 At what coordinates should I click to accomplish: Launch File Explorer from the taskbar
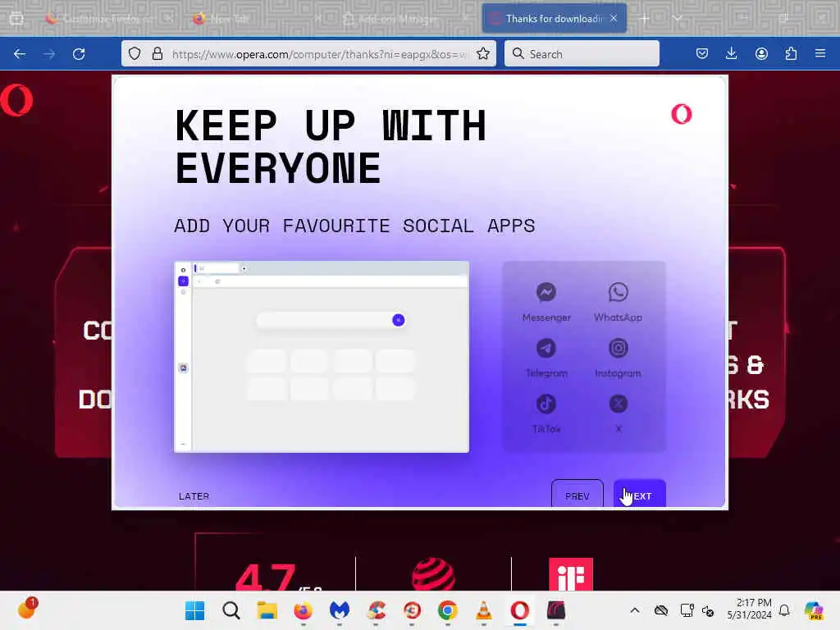[267, 610]
